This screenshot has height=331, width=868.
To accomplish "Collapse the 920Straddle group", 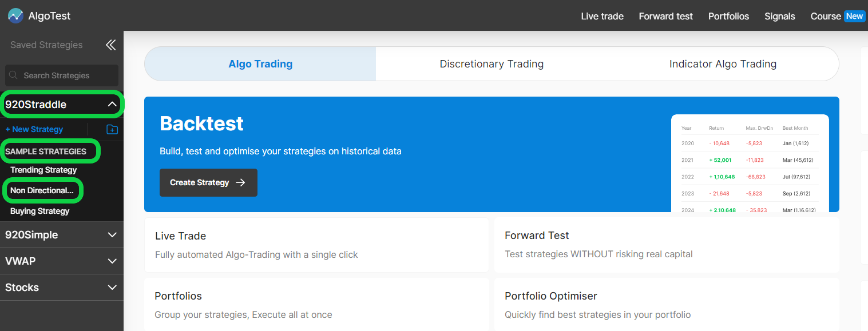I will [112, 105].
